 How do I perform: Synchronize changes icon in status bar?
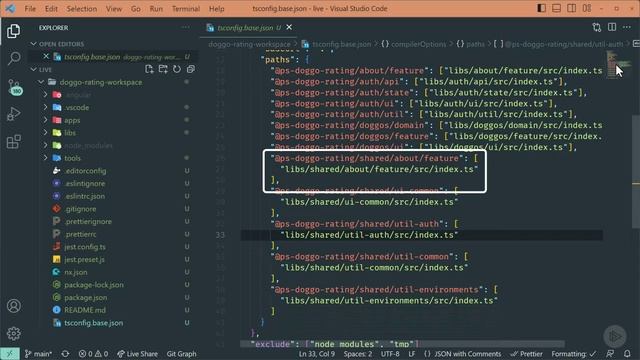click(65, 354)
